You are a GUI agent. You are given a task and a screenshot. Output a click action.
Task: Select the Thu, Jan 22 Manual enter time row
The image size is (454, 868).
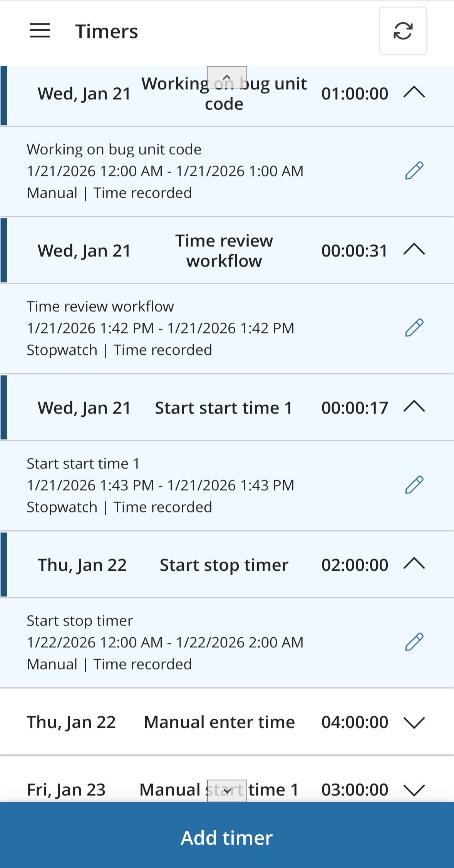click(x=219, y=722)
